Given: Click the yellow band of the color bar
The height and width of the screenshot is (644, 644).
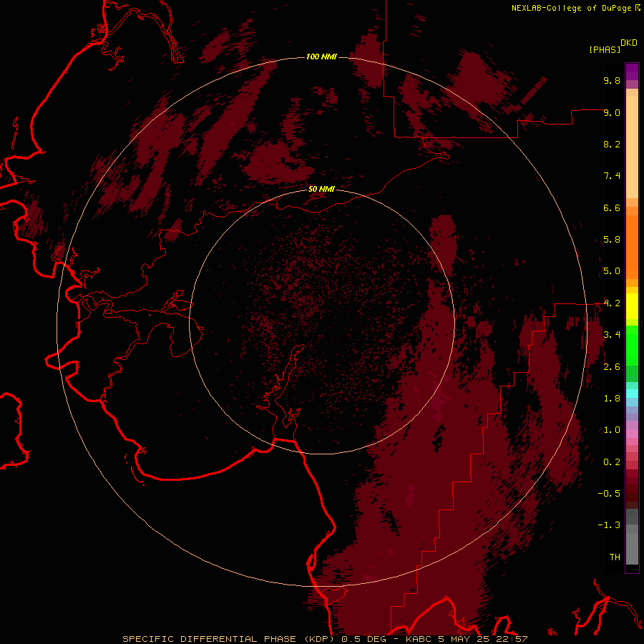Looking at the screenshot, I should tap(632, 306).
